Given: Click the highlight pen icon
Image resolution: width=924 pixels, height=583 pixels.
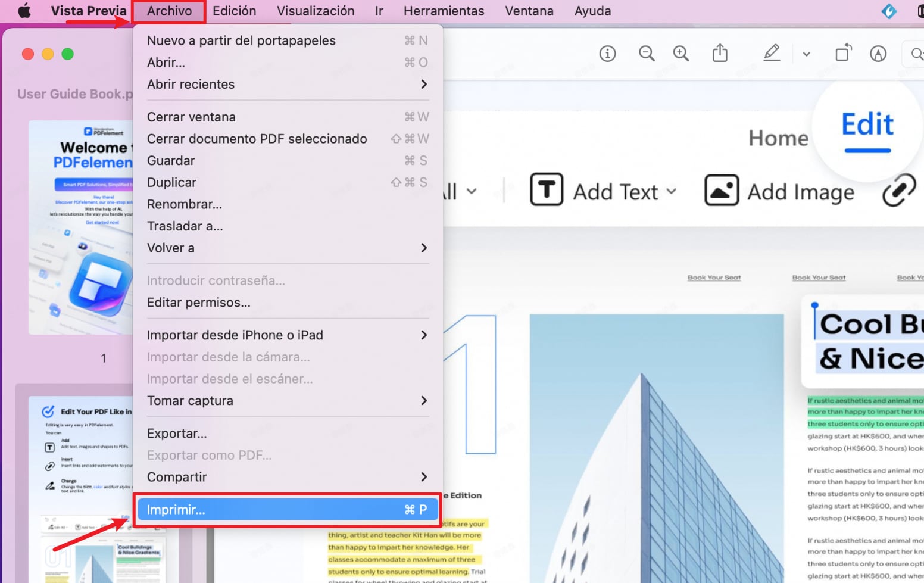Looking at the screenshot, I should pos(772,53).
